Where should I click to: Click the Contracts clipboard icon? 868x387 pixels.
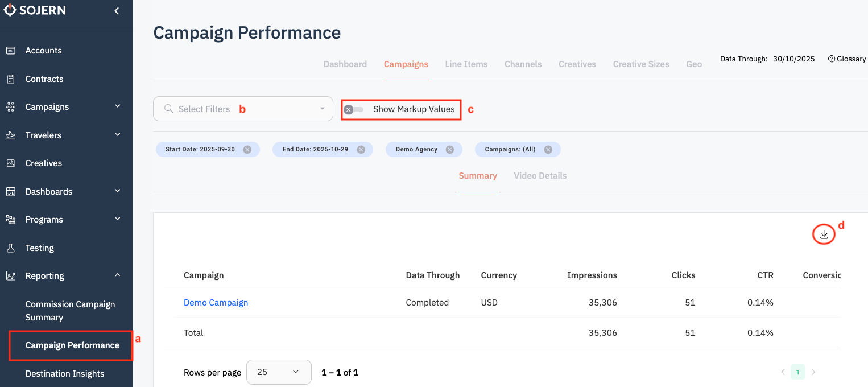click(11, 79)
